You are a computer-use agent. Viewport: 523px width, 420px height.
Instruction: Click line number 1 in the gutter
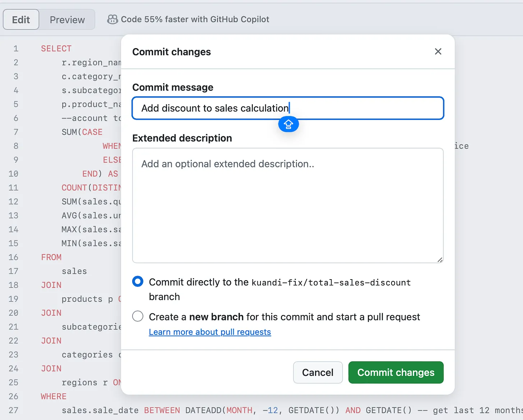click(16, 49)
